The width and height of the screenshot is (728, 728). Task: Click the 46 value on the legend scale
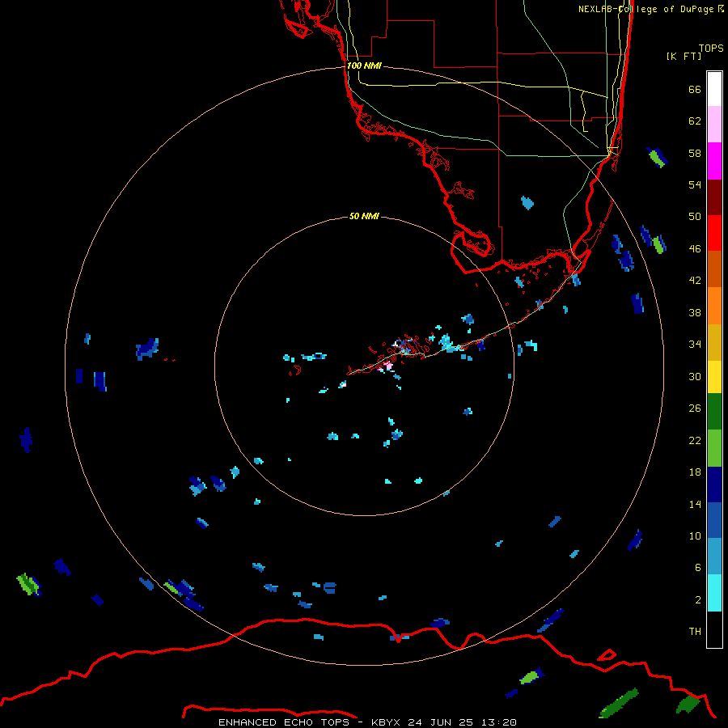pos(695,249)
